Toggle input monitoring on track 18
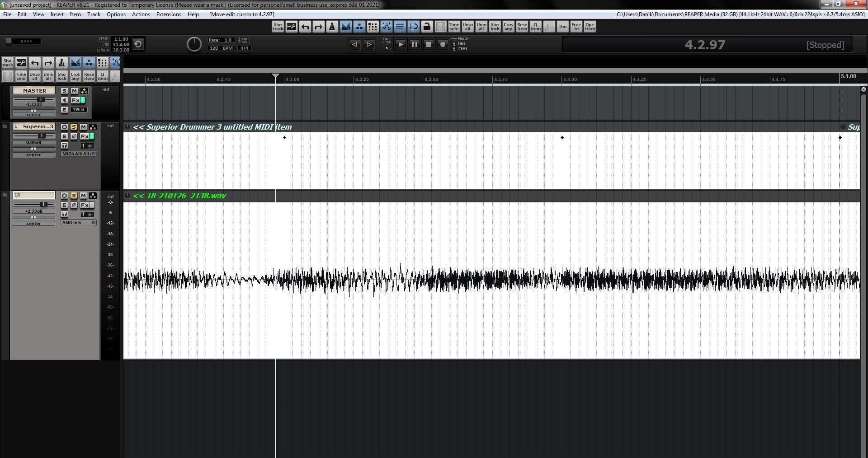The width and height of the screenshot is (868, 458). click(64, 214)
